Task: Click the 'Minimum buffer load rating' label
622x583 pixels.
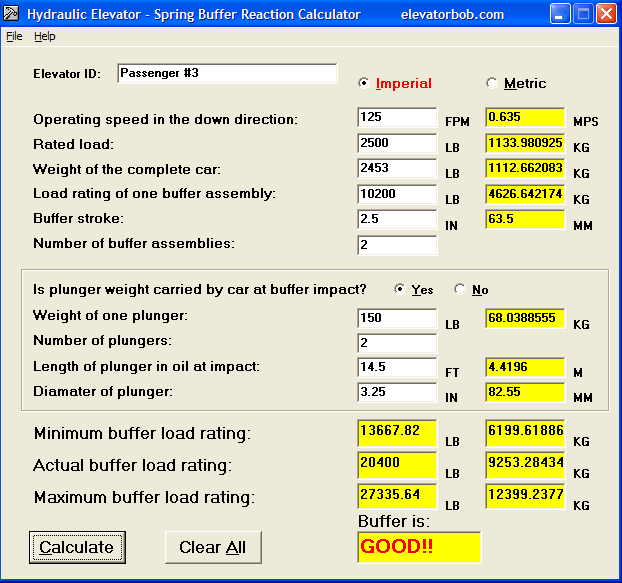Action: coord(142,433)
